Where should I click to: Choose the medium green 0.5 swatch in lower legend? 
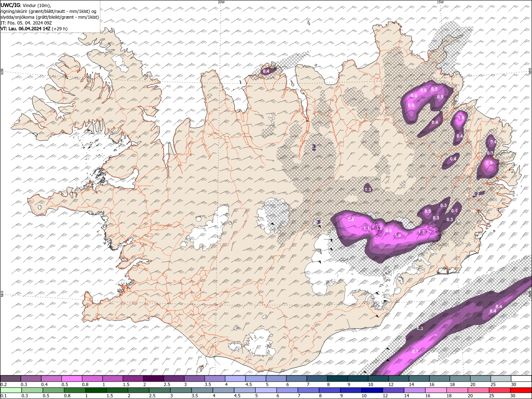[53, 390]
